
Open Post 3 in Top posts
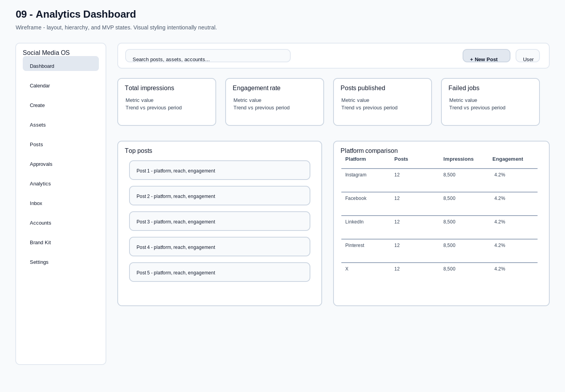(220, 221)
